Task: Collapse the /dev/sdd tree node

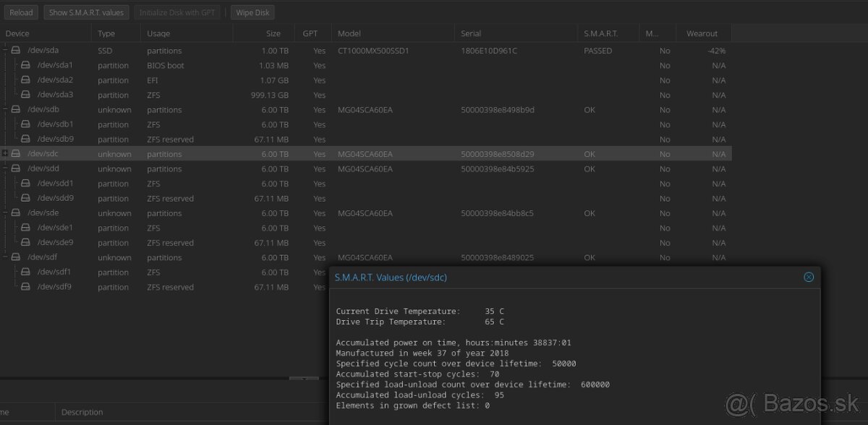Action: 5,168
